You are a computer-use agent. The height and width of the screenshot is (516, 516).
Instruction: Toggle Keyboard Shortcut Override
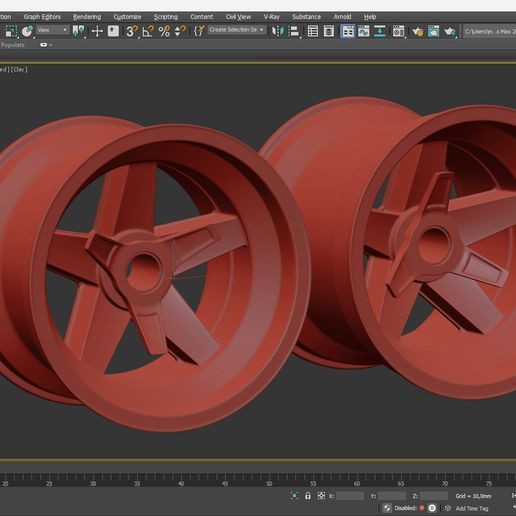coord(113,31)
